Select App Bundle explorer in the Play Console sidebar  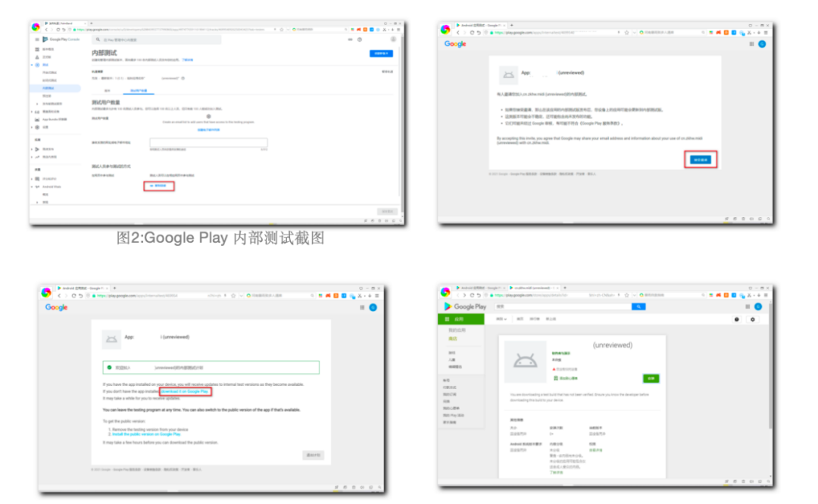pos(55,120)
